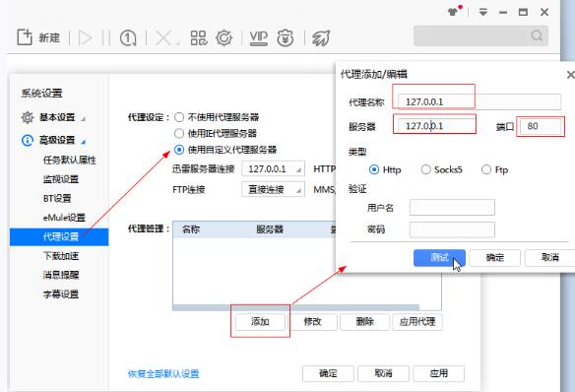Open 监视设置 settings page
This screenshot has width=575, height=392.
click(x=61, y=179)
